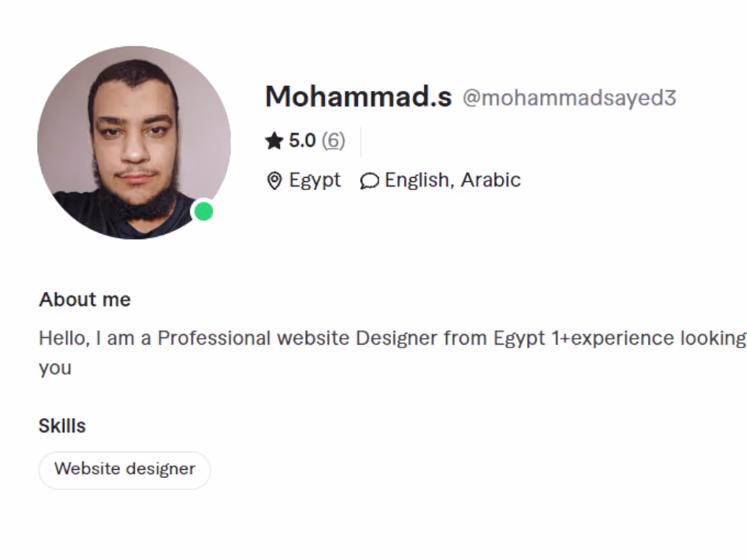Click the 5.0 rating value
Screen dimensions: 747x560
[x=302, y=141]
